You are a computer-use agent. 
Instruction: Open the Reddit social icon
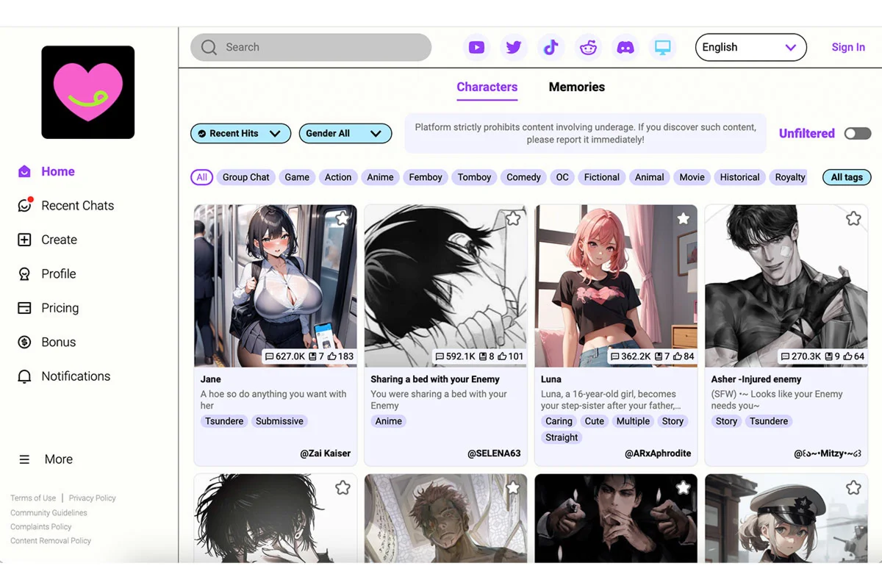(x=588, y=48)
